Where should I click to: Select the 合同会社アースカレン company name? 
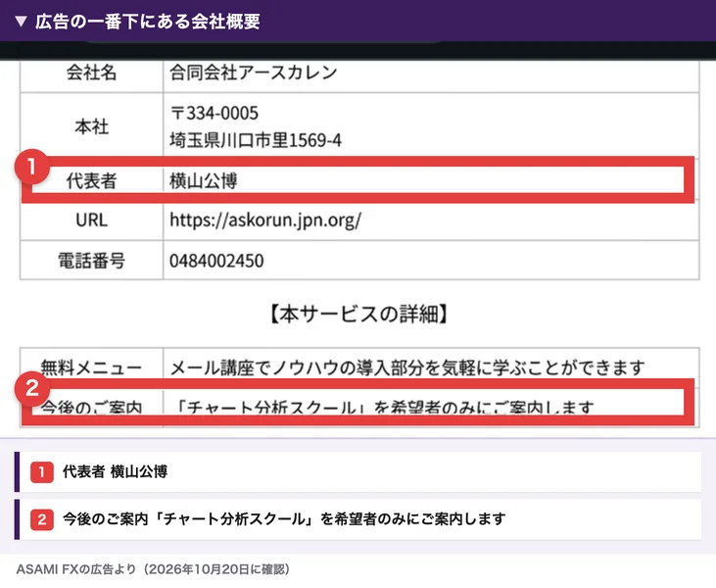[253, 73]
